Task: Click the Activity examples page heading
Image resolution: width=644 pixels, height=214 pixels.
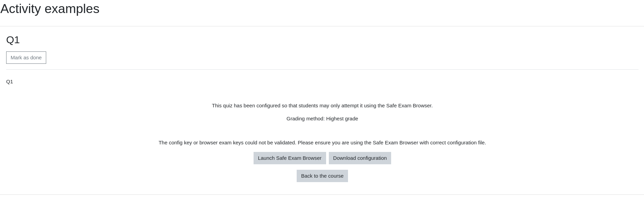Action: [50, 9]
